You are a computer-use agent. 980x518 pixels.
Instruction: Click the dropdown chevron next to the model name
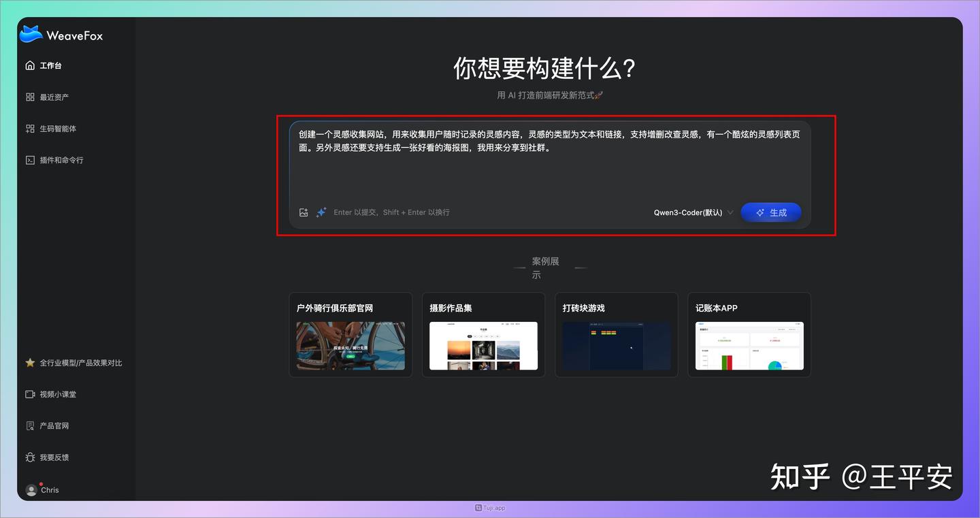[730, 212]
